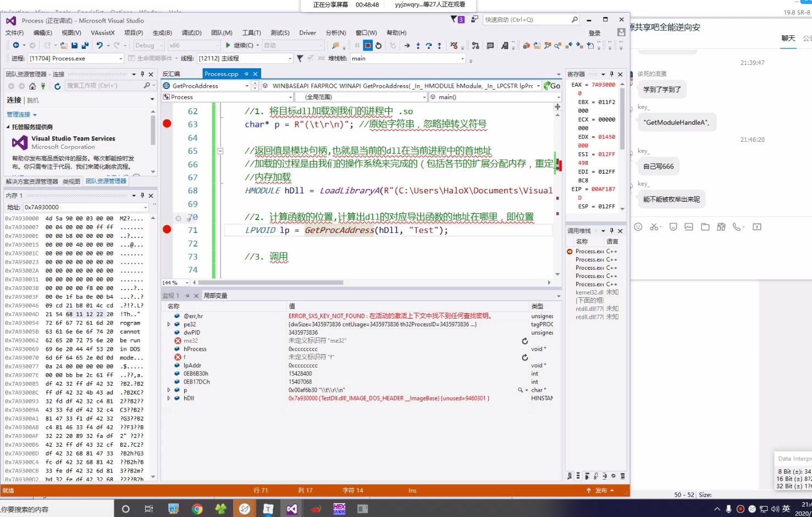Open the thread [12112] 主线程 dropdown

click(x=245, y=58)
